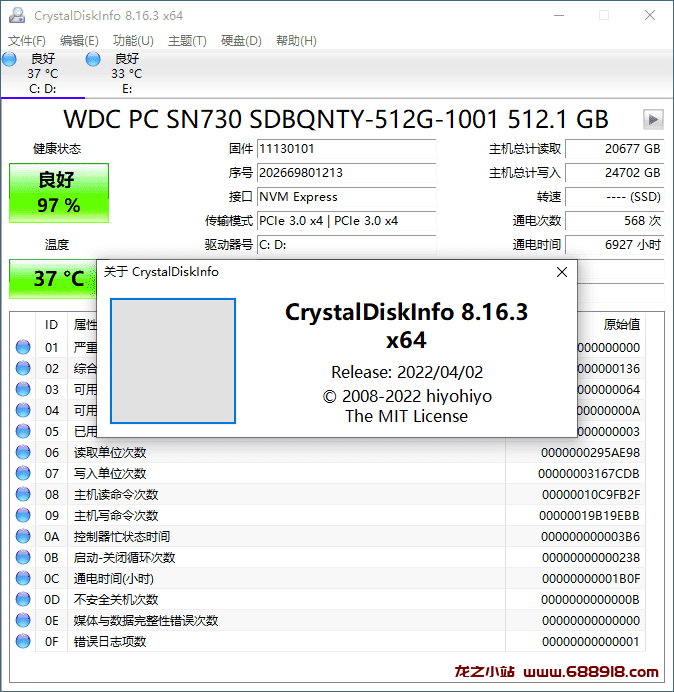Click status orb for 主机读命令次数 row

[x=23, y=494]
